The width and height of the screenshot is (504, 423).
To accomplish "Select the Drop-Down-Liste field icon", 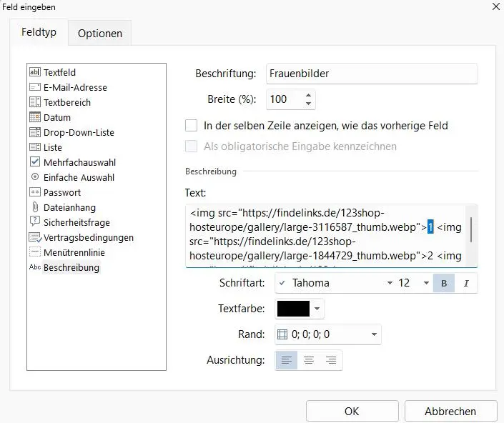I will [34, 132].
